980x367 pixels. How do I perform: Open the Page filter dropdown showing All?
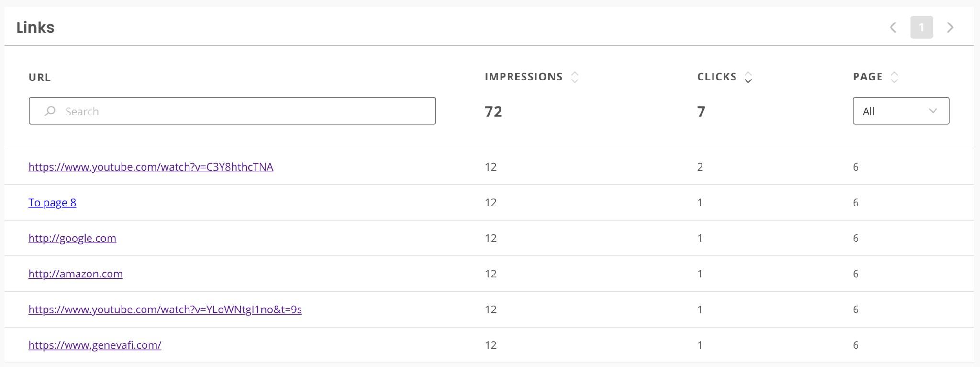tap(901, 111)
